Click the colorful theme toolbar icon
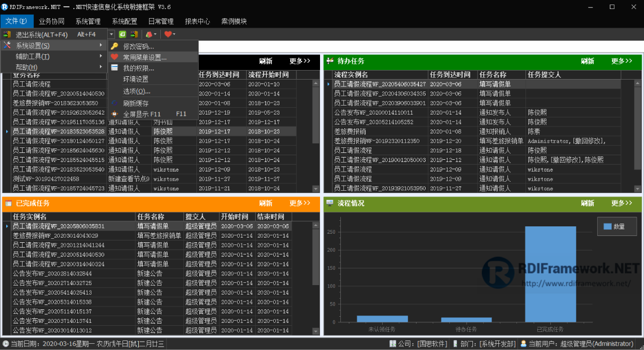This screenshot has width=644, height=350. 148,34
